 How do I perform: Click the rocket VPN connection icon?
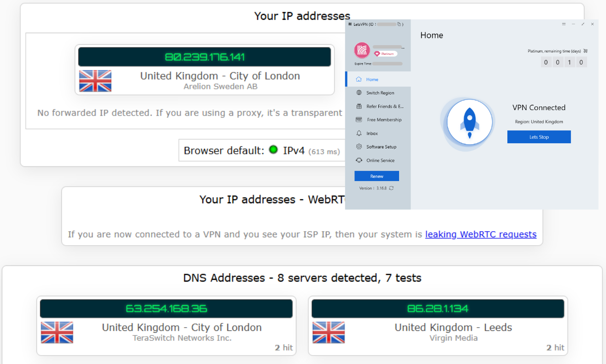(x=470, y=123)
